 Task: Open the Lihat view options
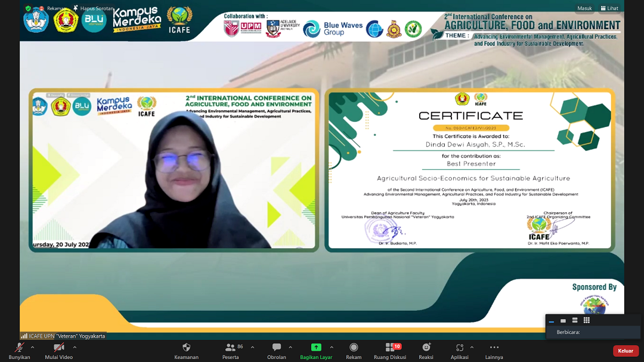pyautogui.click(x=609, y=8)
